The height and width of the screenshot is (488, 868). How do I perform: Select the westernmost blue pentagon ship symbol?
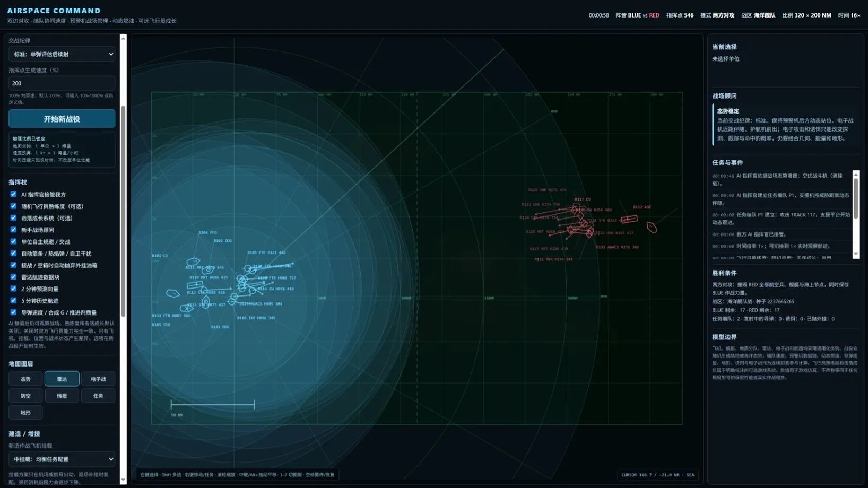(x=173, y=293)
